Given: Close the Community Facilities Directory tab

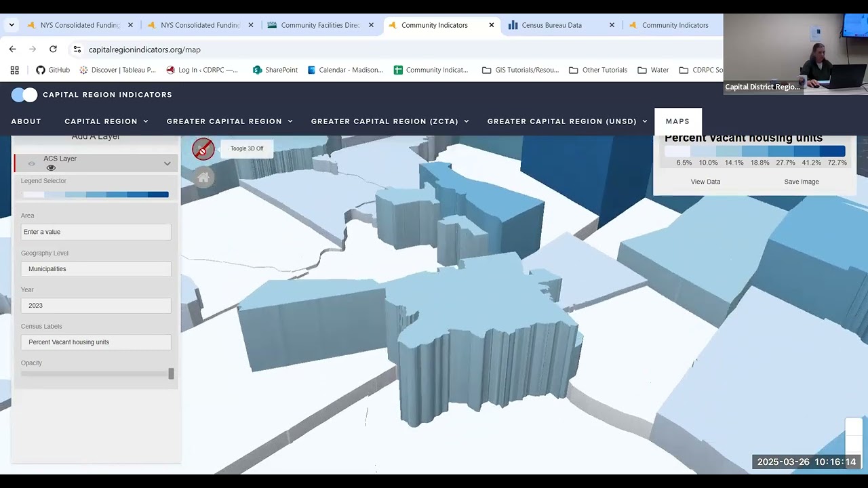Looking at the screenshot, I should coord(371,25).
